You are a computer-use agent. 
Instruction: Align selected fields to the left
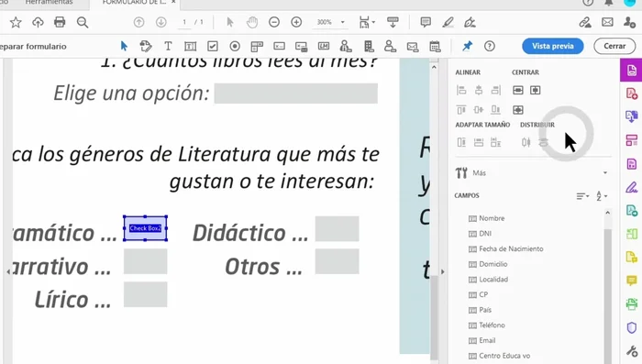point(461,90)
